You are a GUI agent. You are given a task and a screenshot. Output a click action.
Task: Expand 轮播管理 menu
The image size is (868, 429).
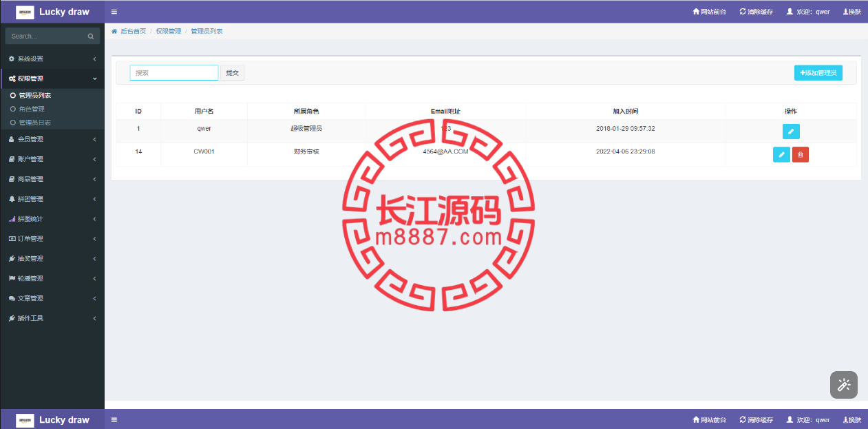click(52, 279)
